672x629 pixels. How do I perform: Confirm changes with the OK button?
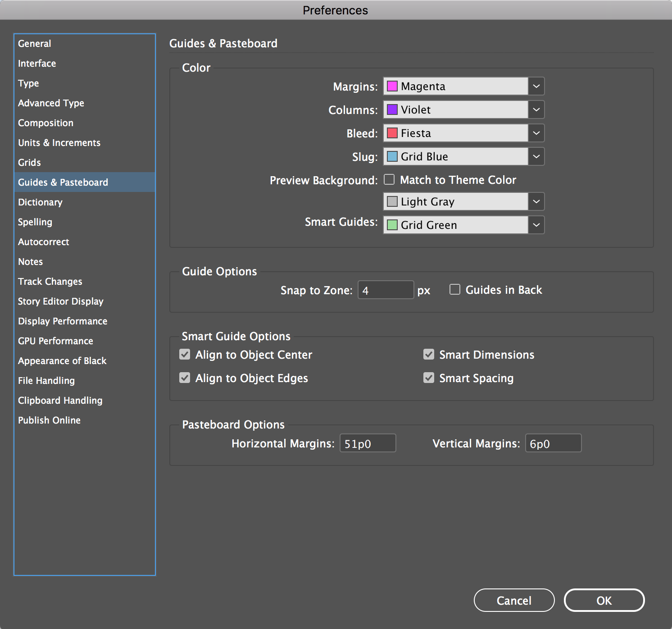604,600
